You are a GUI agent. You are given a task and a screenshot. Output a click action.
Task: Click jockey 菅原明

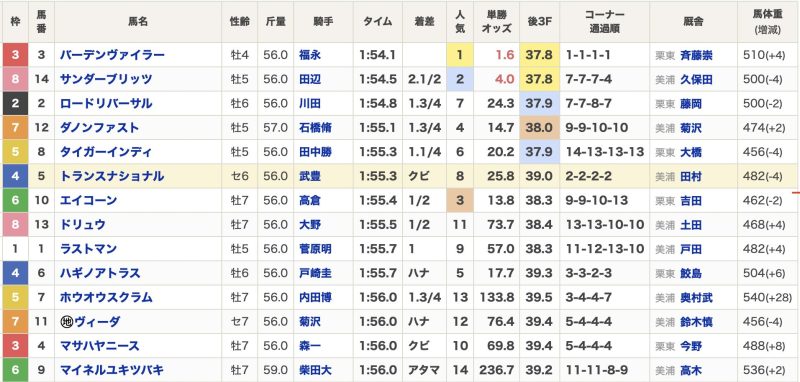tap(315, 249)
